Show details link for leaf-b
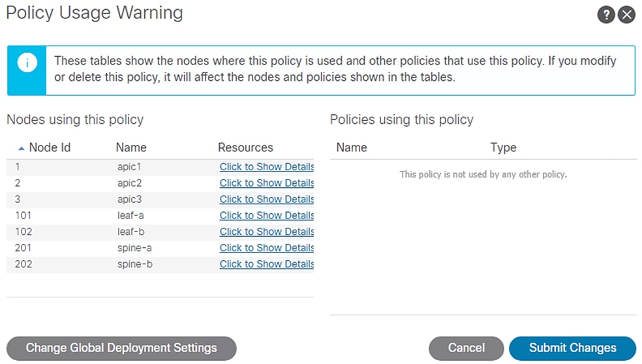Image resolution: width=642 pixels, height=364 pixels. click(266, 232)
